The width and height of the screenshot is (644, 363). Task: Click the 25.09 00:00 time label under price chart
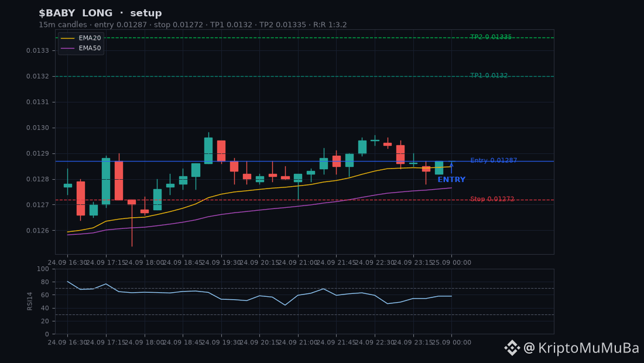point(451,262)
